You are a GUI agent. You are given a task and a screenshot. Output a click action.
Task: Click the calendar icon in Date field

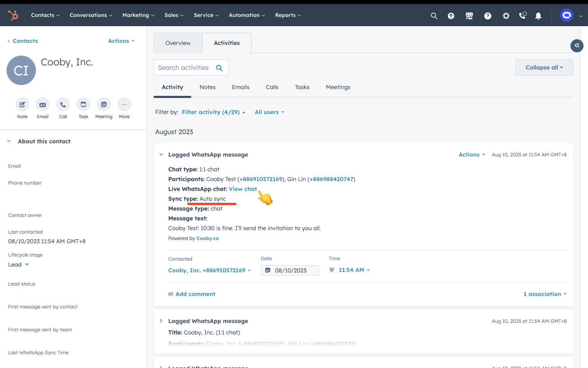tap(268, 270)
